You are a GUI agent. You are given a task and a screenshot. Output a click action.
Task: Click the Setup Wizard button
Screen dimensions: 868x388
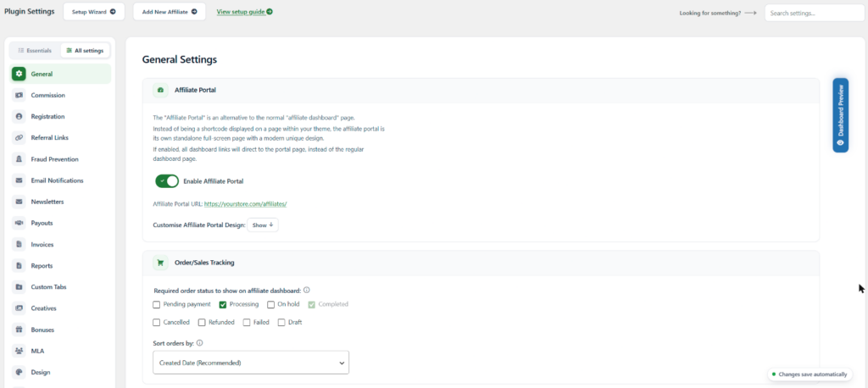pyautogui.click(x=94, y=12)
